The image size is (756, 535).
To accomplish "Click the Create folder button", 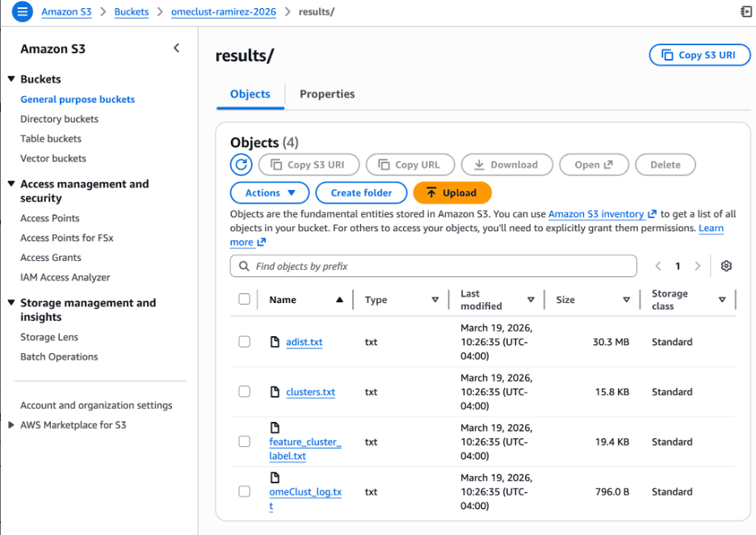I will point(361,193).
